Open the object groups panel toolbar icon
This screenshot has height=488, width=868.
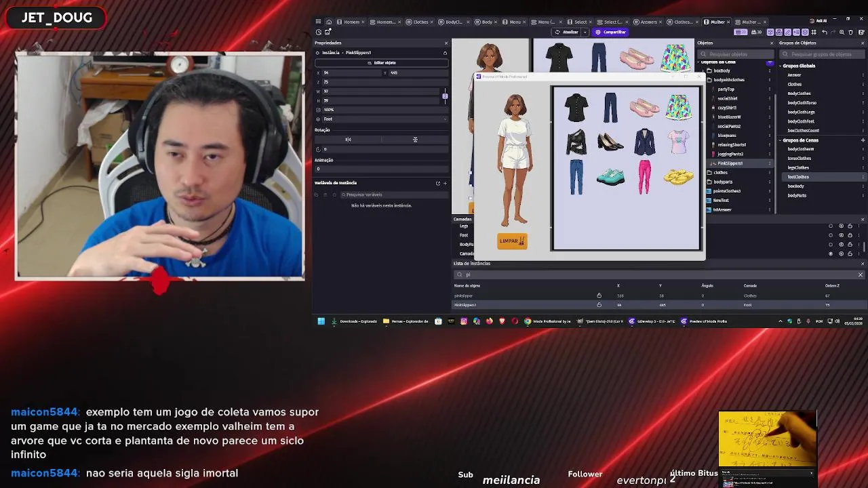tap(779, 32)
